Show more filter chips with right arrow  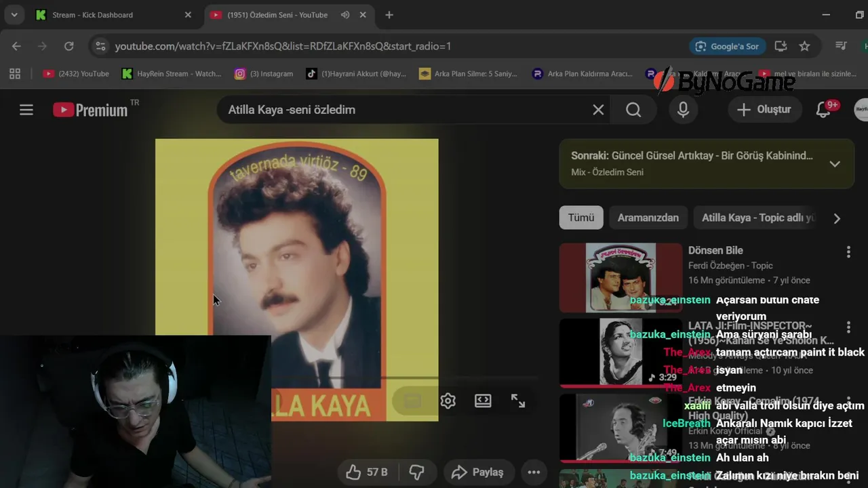(x=837, y=218)
